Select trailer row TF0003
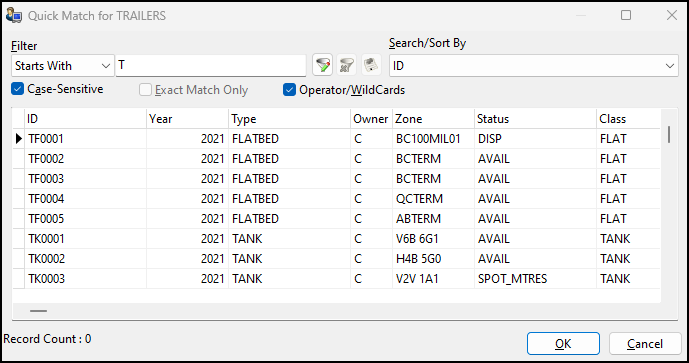This screenshot has width=689, height=363. click(x=336, y=179)
